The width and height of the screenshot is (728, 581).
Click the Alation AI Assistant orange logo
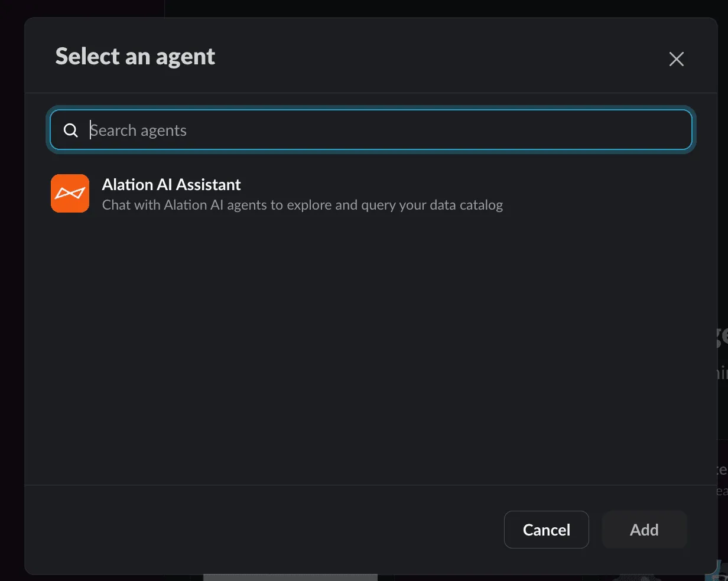pos(70,193)
